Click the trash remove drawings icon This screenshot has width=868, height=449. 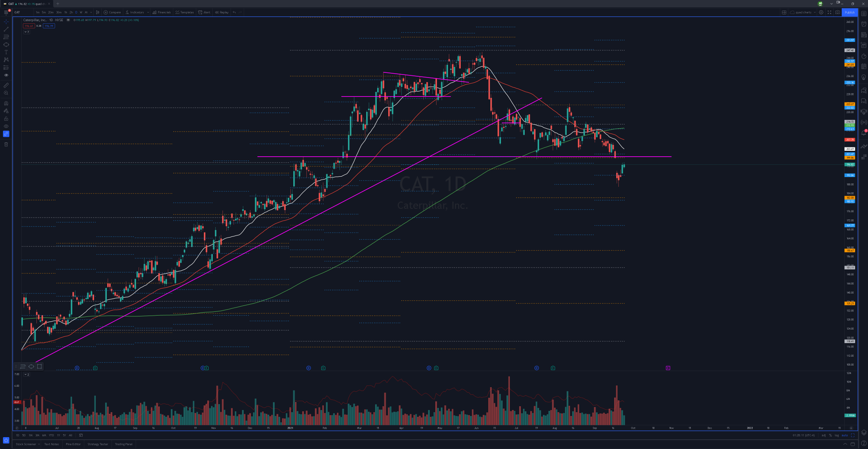(x=6, y=144)
